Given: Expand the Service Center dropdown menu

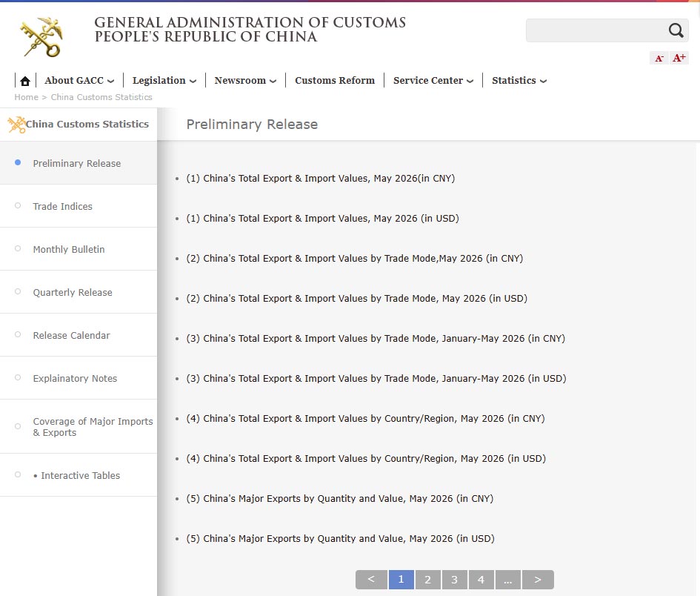Looking at the screenshot, I should (x=433, y=80).
